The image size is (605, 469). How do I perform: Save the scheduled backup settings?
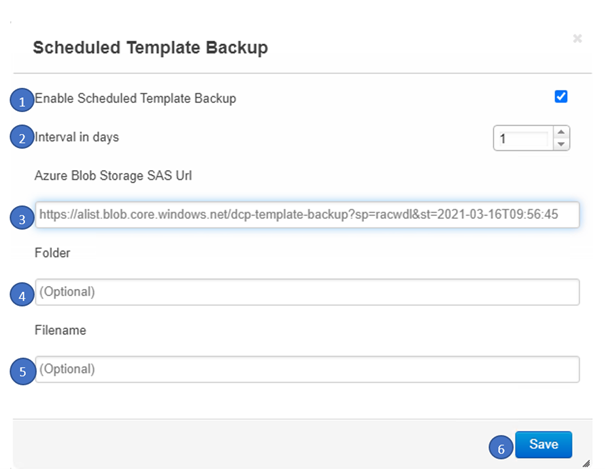[543, 444]
